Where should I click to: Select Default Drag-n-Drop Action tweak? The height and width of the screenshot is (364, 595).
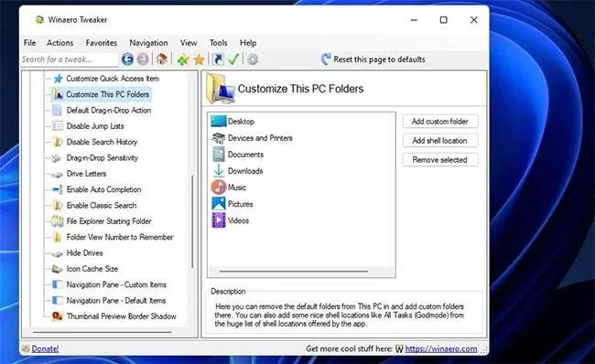(109, 111)
